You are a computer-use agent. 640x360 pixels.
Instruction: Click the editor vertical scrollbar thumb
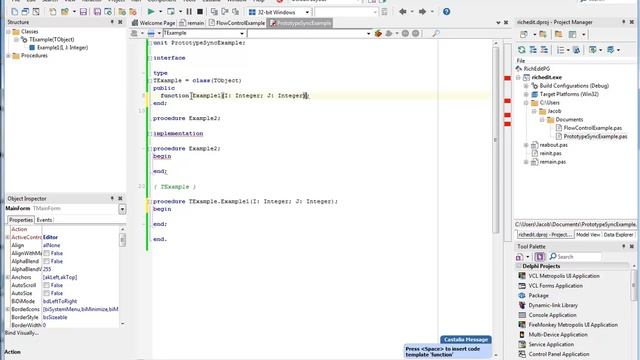pos(496,139)
